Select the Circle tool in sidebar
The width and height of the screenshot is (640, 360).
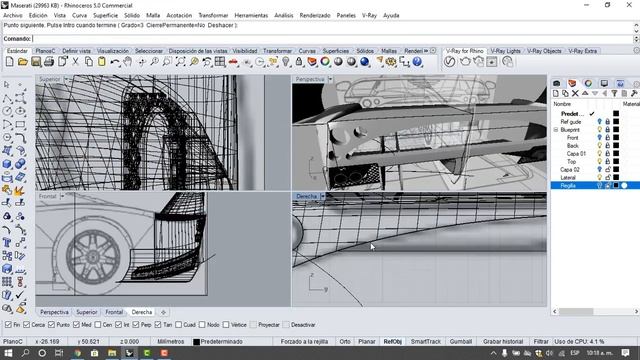click(x=7, y=111)
